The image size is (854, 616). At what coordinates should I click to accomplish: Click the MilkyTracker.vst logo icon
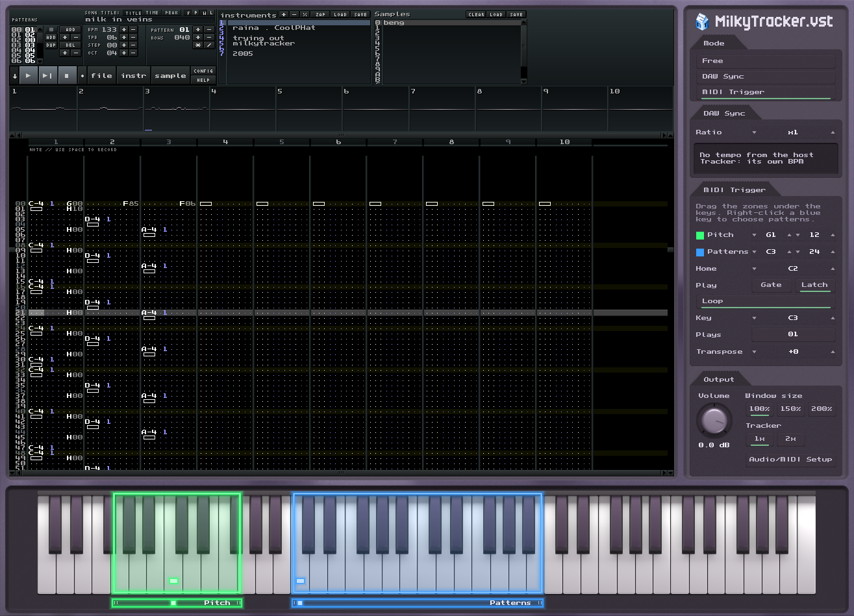point(702,22)
